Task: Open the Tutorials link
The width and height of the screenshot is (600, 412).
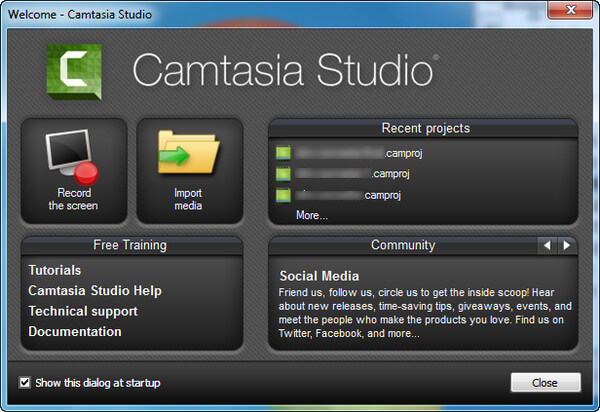Action: click(55, 270)
